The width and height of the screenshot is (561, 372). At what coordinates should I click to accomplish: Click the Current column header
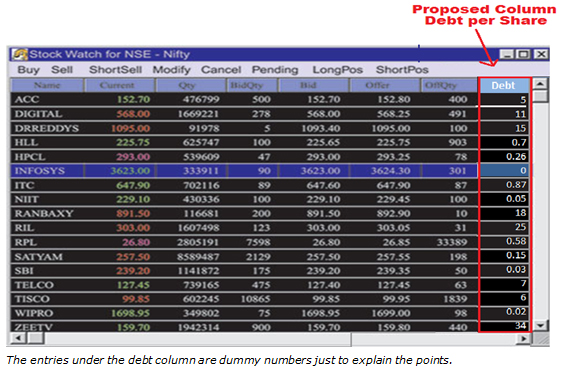point(119,85)
